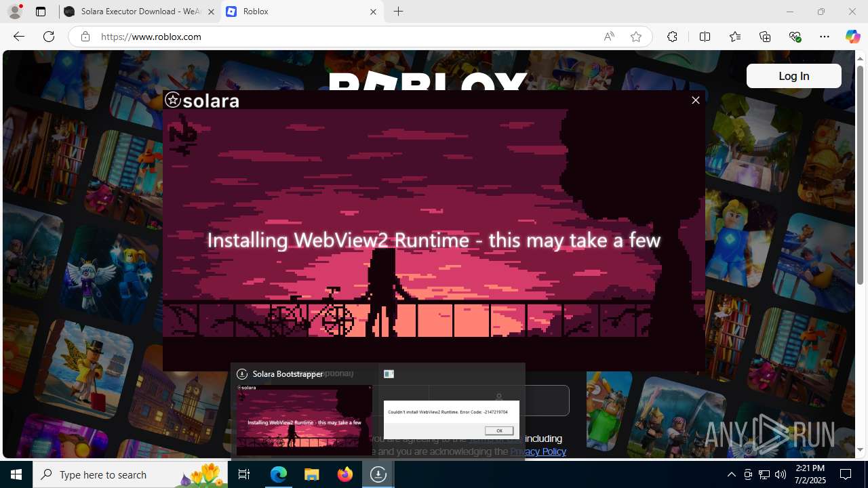Click the Roblox Log In button
Image resolution: width=868 pixels, height=488 pixels.
click(793, 76)
